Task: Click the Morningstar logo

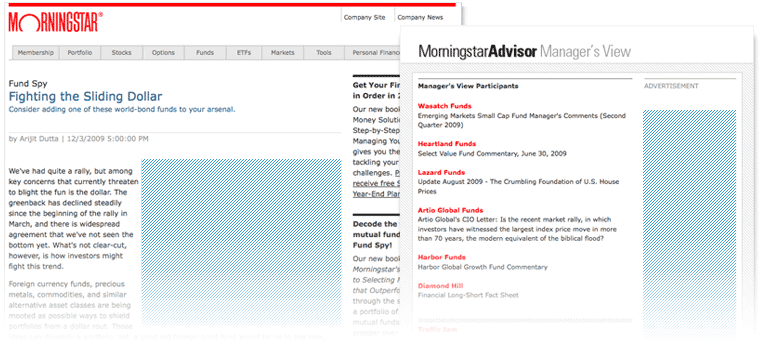Action: tap(56, 22)
